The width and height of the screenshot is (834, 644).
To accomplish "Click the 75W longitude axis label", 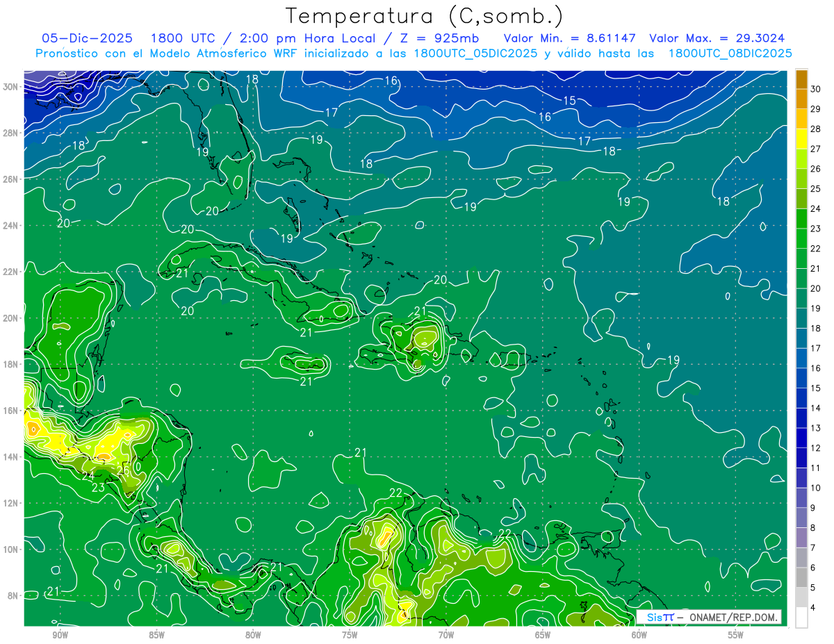I will 350,634.
